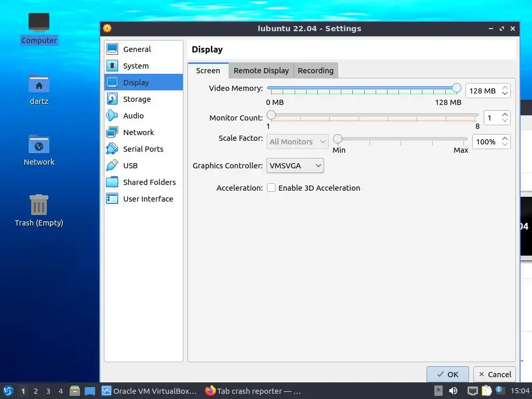Switch to the Tab crash reporter taskbar window
Screen dimensions: 532x399
click(254, 391)
